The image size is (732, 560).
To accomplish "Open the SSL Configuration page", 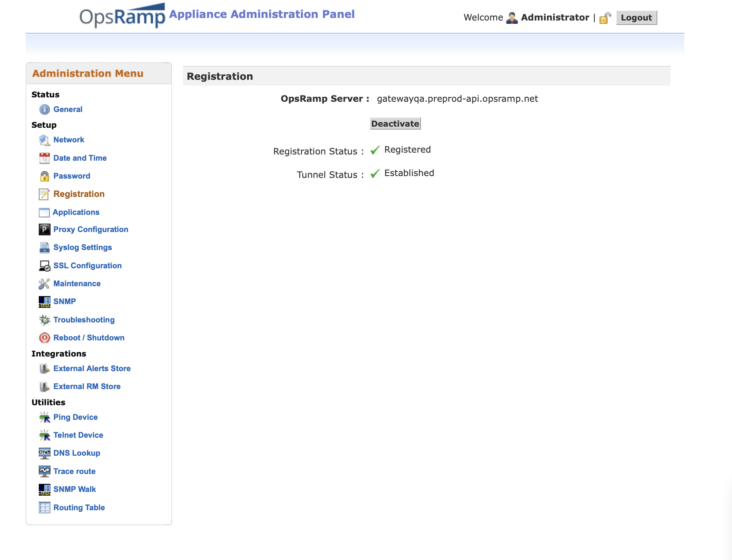I will pyautogui.click(x=87, y=266).
